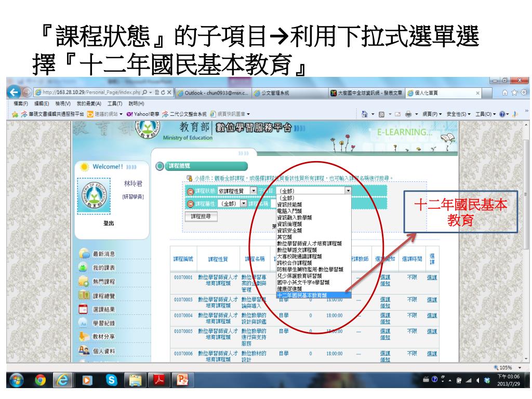Open the 檢視(V) menu

[x=63, y=103]
